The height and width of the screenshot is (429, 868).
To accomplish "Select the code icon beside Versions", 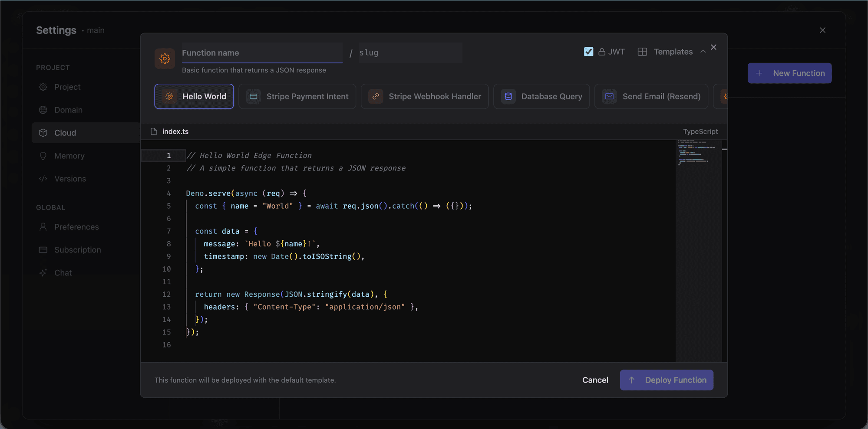I will [x=43, y=178].
